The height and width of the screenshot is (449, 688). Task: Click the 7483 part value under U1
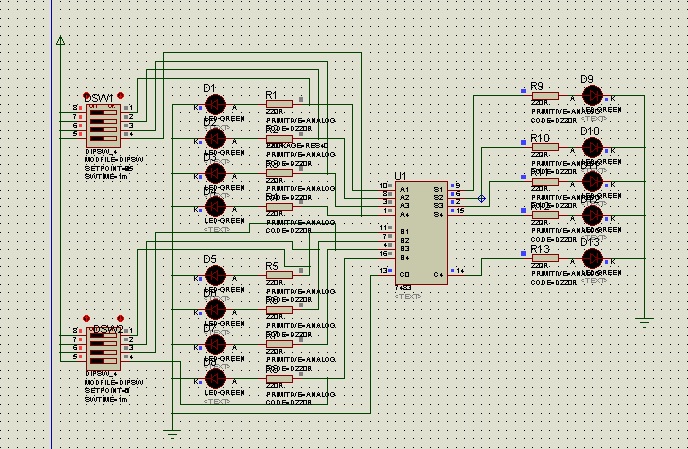click(403, 288)
